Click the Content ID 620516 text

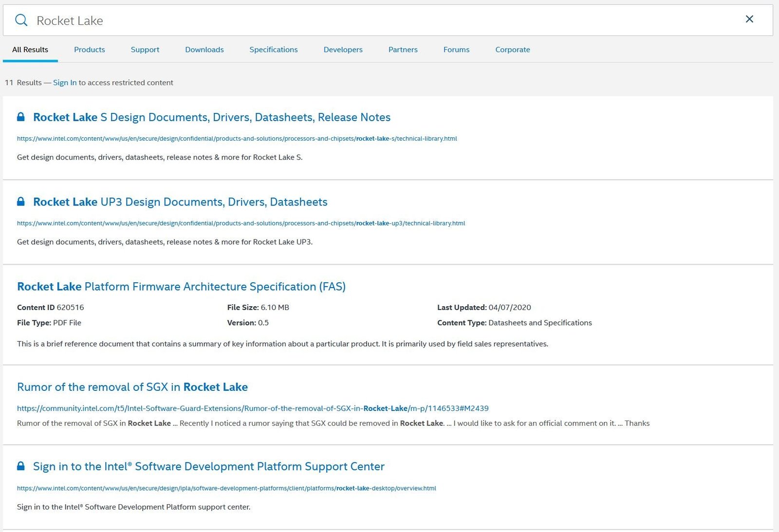point(51,308)
